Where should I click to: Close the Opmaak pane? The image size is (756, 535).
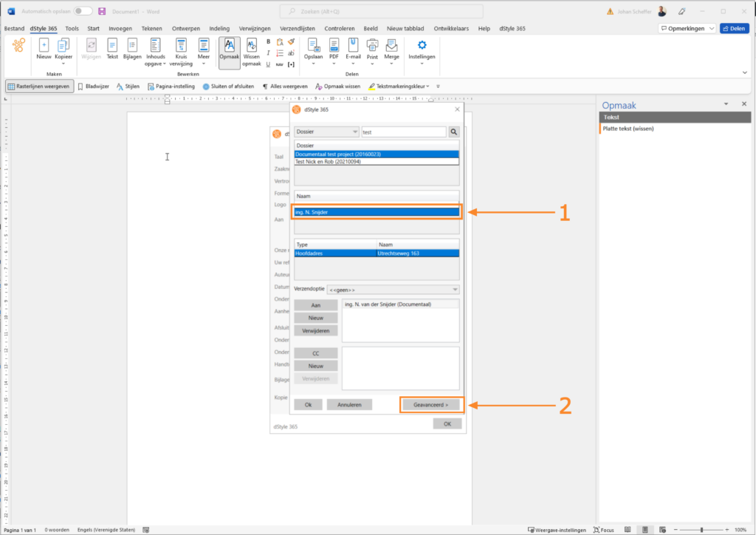744,103
